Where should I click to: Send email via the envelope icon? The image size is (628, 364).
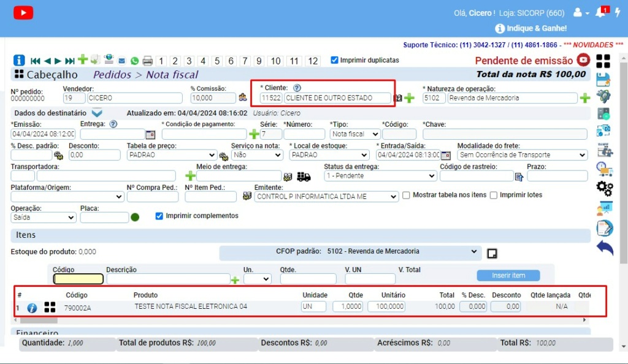(121, 60)
